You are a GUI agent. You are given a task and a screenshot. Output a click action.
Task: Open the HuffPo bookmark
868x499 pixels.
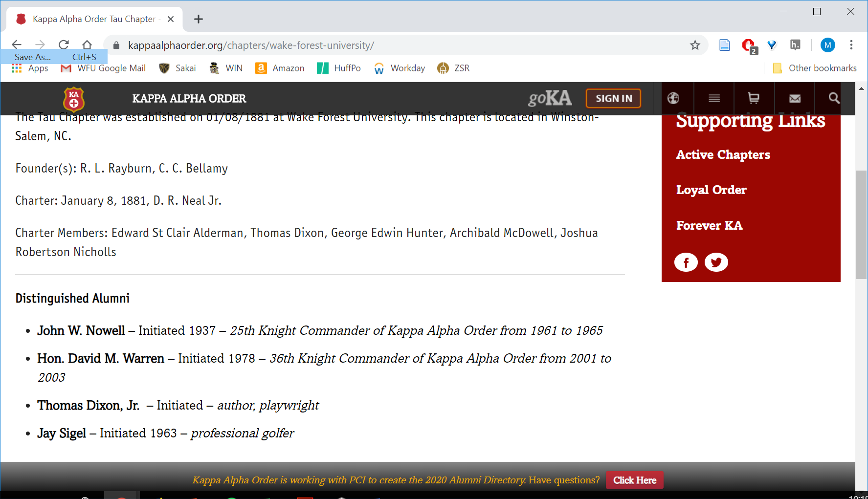tap(339, 68)
